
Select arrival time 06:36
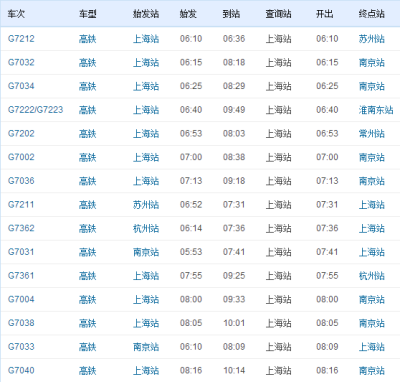pos(234,39)
